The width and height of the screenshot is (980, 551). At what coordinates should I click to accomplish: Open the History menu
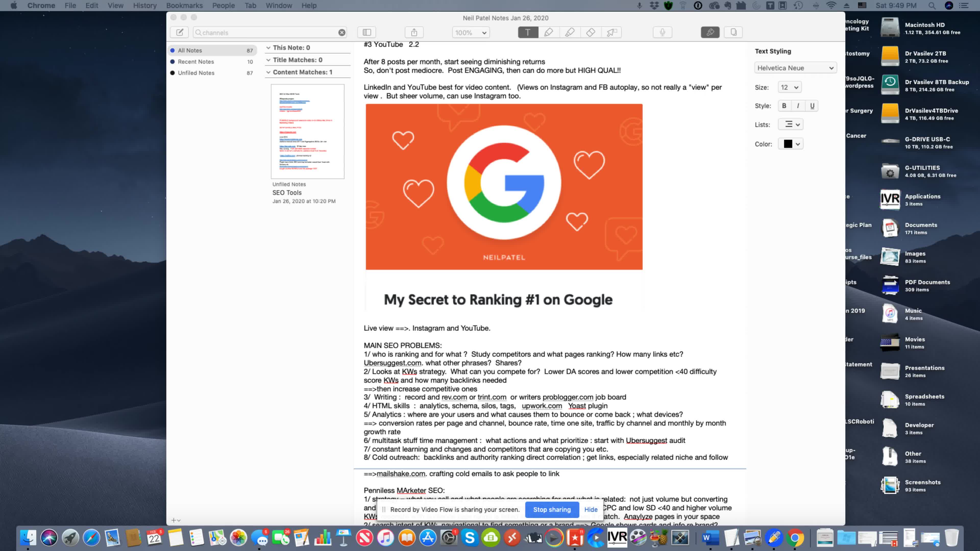(x=144, y=5)
